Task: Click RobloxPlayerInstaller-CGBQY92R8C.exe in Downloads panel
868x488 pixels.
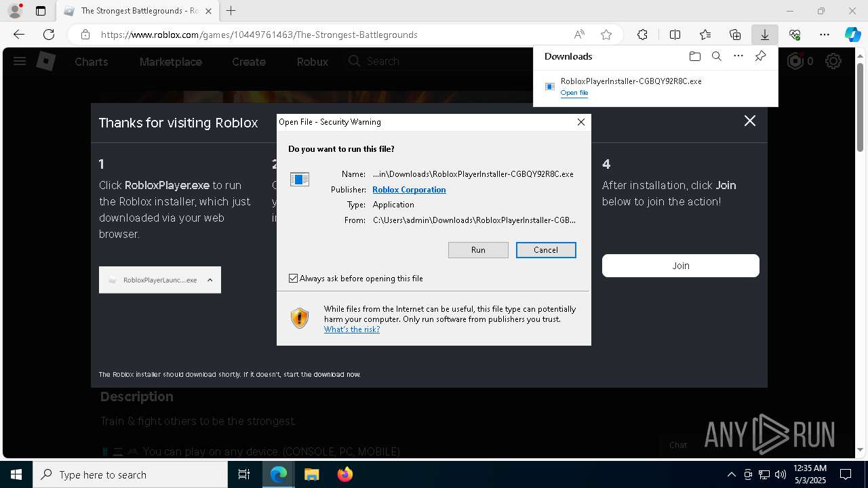Action: (631, 81)
